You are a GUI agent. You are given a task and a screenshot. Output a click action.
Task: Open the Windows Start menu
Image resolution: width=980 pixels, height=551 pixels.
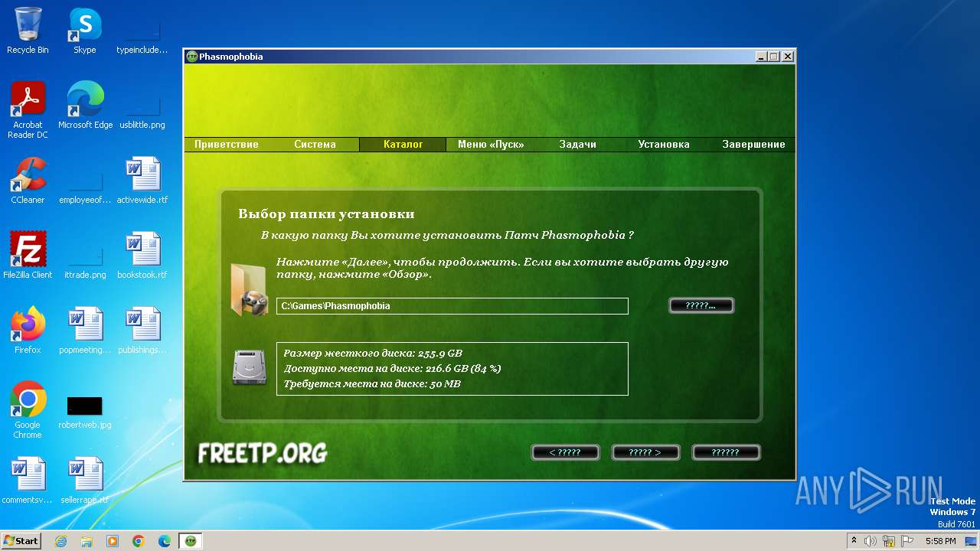click(21, 541)
